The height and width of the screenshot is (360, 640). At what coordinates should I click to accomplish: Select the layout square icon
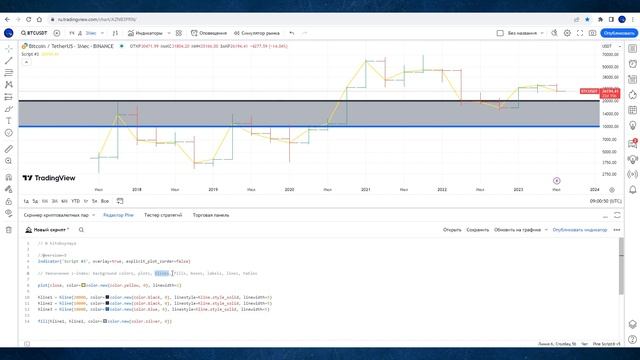point(500,33)
